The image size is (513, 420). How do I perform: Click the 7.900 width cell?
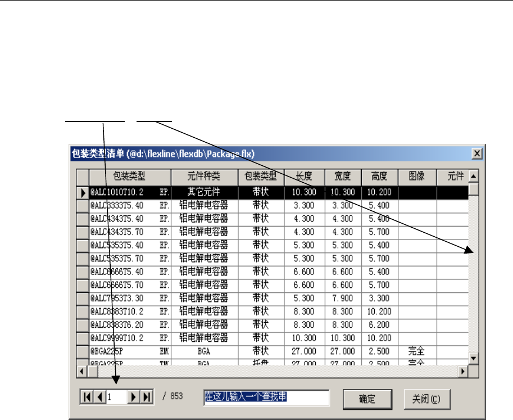pos(343,299)
